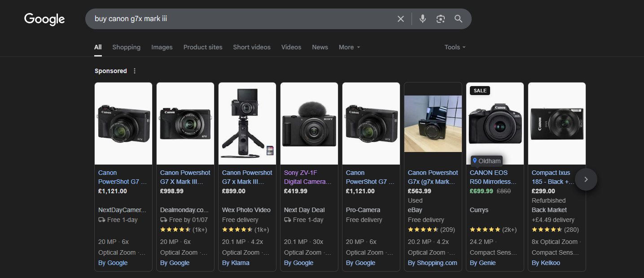
Task: Open Wex Photo Video camera tripod image
Action: coord(247,123)
